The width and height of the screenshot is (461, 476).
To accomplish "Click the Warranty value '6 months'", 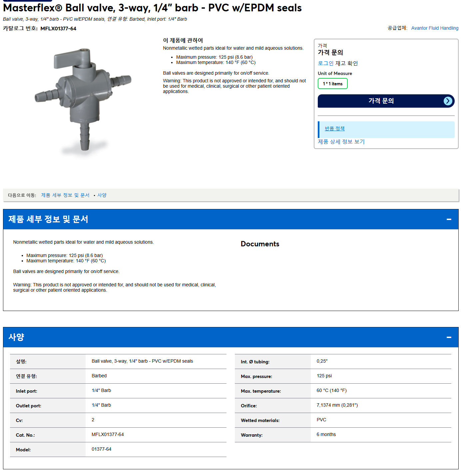I will [326, 435].
